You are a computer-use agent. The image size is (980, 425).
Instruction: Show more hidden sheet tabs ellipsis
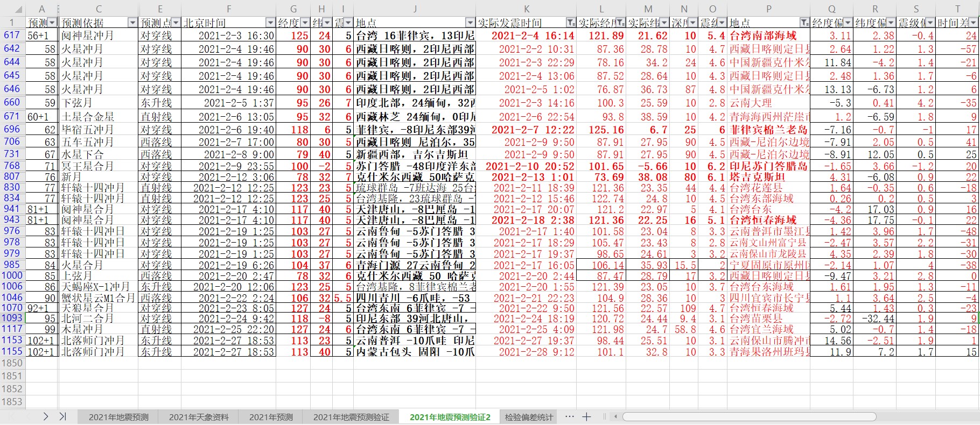[569, 417]
